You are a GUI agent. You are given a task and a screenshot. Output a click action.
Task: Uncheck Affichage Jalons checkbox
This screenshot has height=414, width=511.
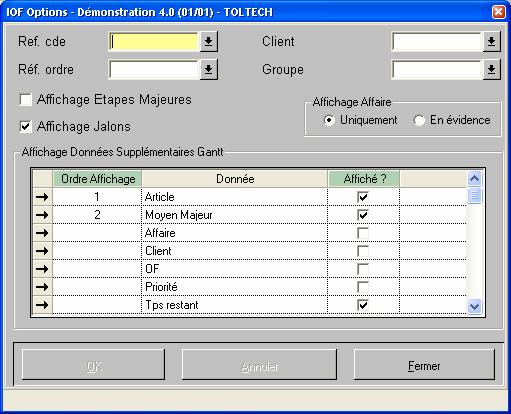(26, 127)
